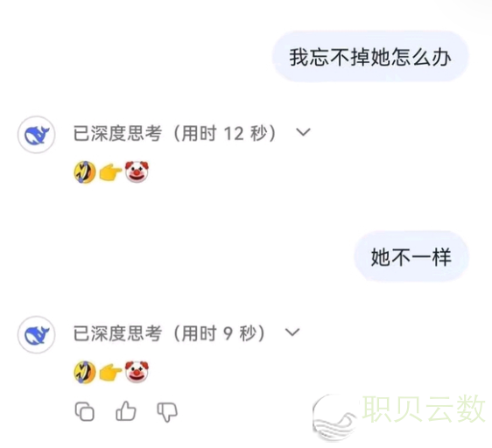Open the 已深度思考（用时 9 秒）label
This screenshot has width=492, height=448.
[170, 333]
